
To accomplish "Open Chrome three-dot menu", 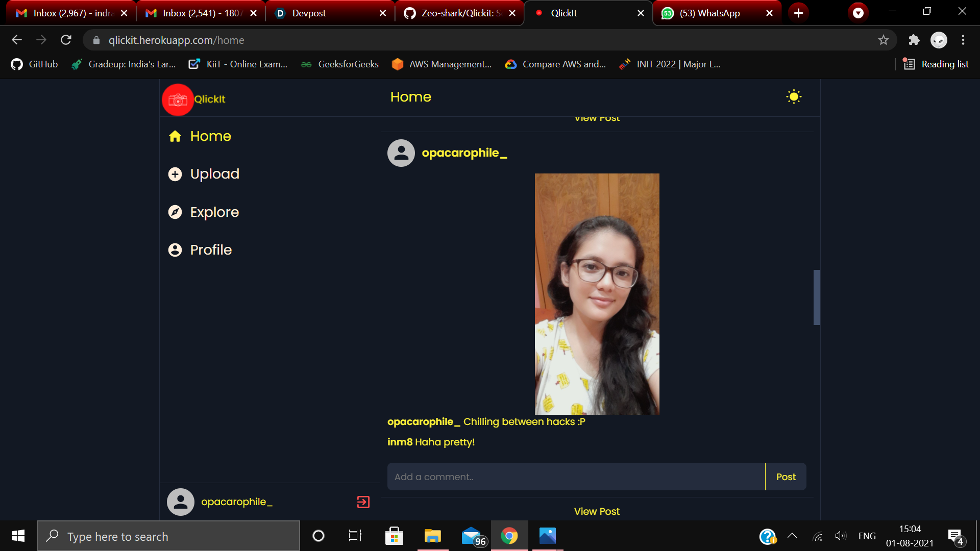I will [963, 40].
